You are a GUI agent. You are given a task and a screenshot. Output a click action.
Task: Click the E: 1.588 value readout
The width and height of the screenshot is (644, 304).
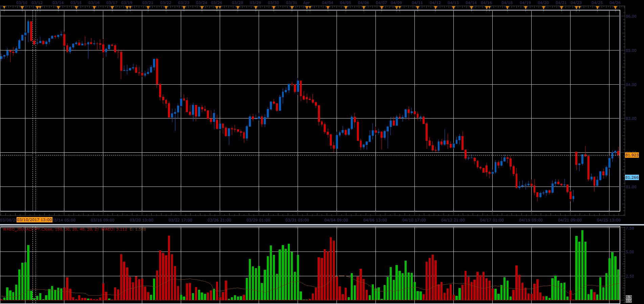[138, 229]
